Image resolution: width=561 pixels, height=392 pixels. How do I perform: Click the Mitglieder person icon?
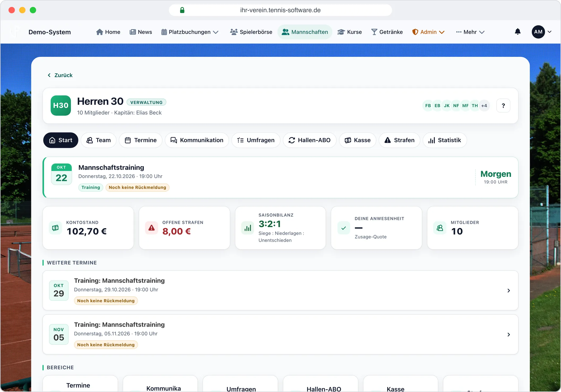(440, 228)
